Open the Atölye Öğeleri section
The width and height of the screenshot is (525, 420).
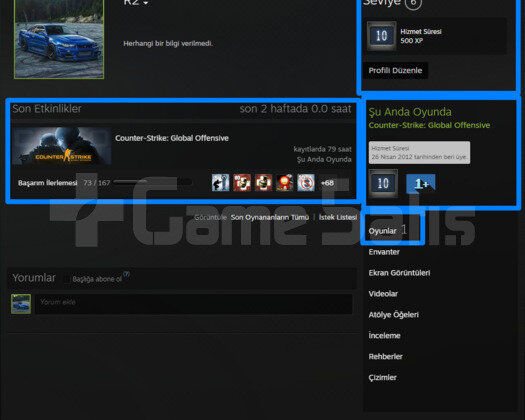click(x=393, y=315)
